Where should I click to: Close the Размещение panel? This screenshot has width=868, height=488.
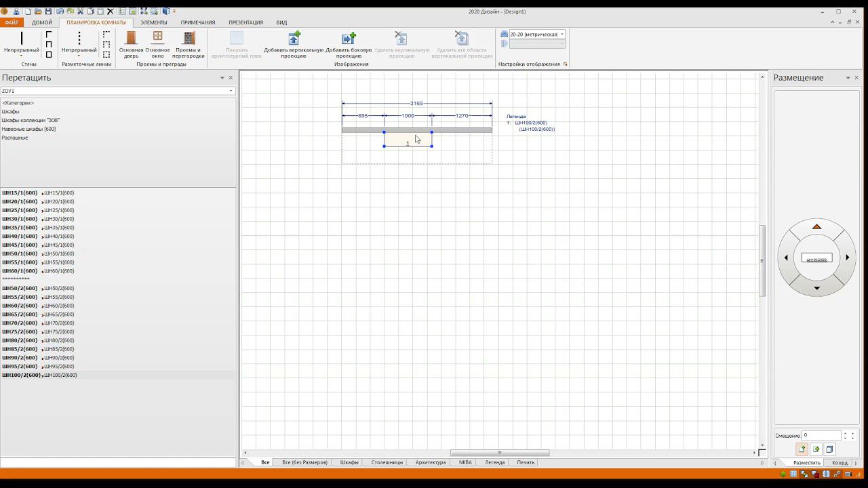(x=856, y=78)
